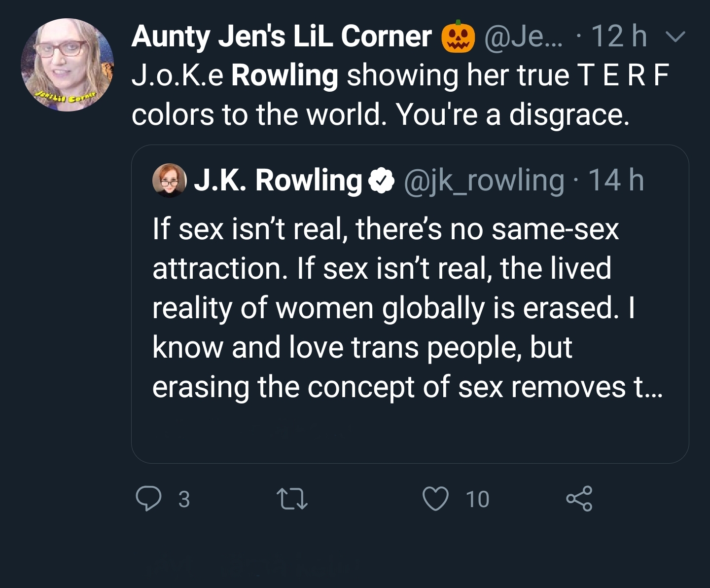Expand tweet options chevron menu
The width and height of the screenshot is (710, 588).
(x=674, y=37)
